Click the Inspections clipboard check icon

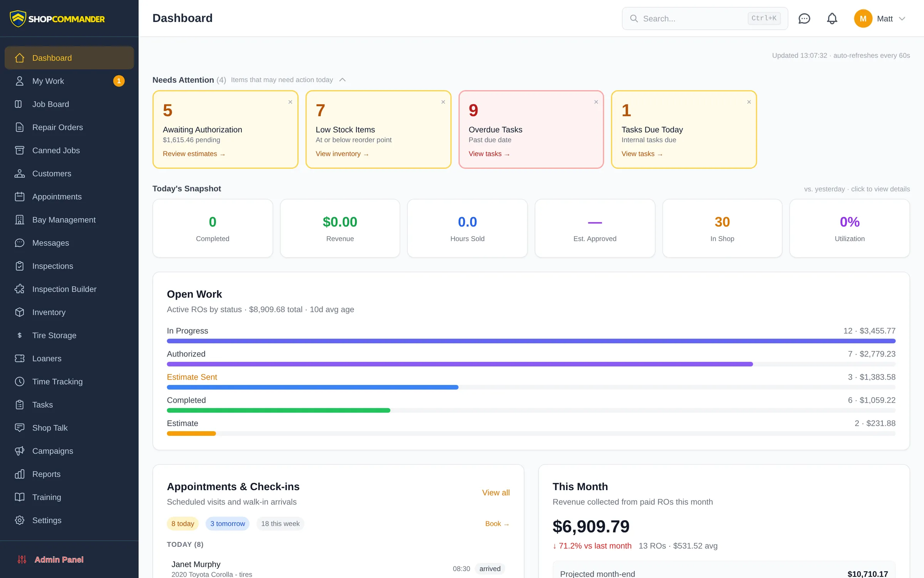(x=20, y=266)
